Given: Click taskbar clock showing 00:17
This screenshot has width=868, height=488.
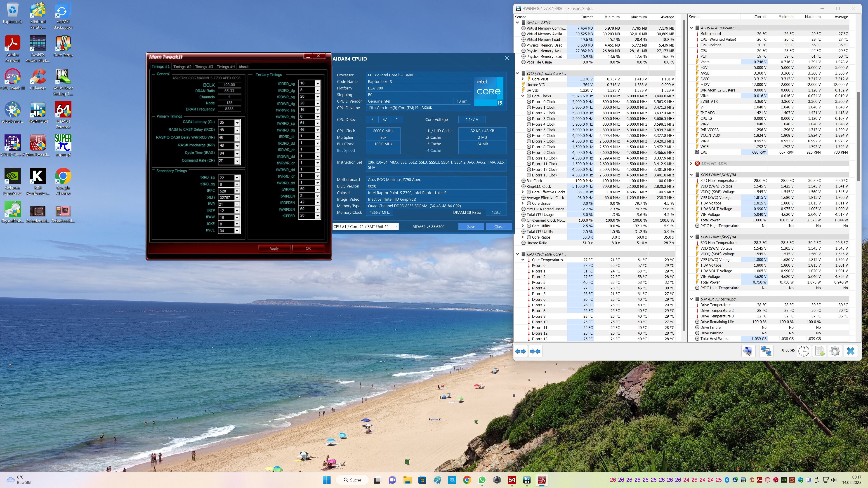Looking at the screenshot, I should (851, 480).
